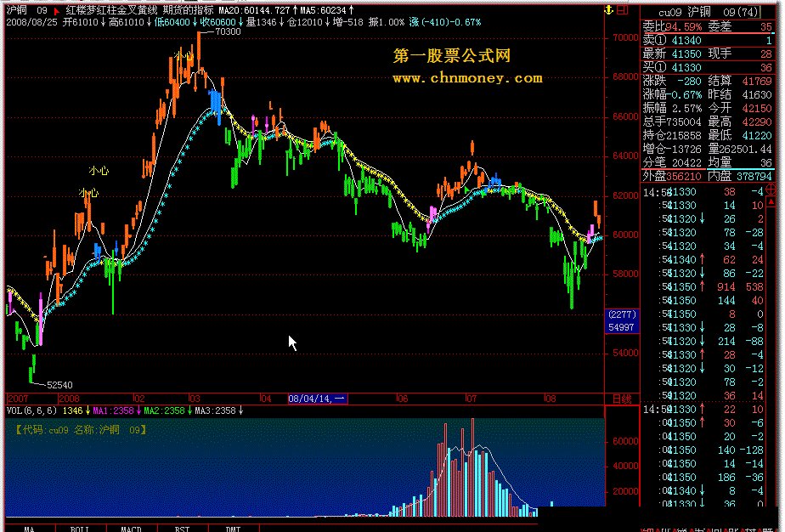Click the 最新 41350 latest price
Viewport: 785px width, 532px height.
(672, 54)
